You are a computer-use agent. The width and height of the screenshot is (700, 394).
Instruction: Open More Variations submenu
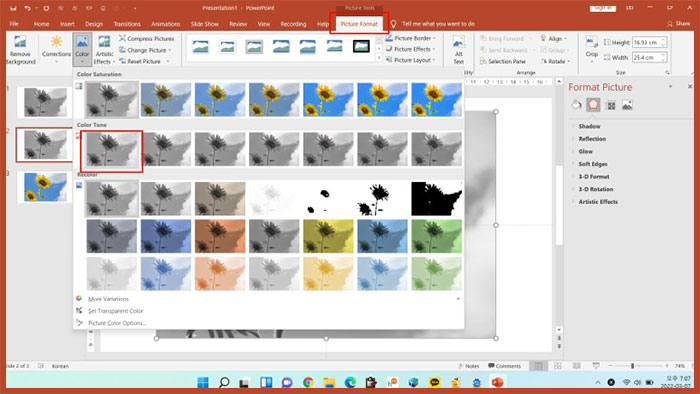click(x=268, y=299)
